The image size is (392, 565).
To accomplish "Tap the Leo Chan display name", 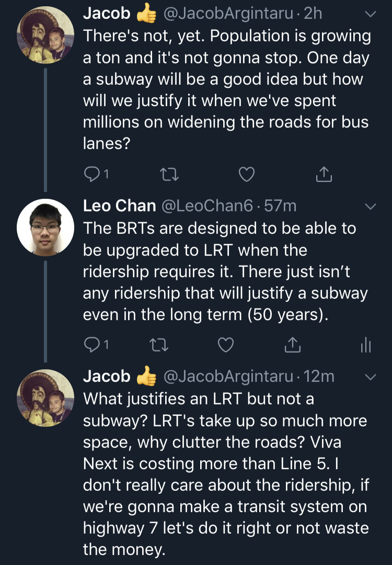I will [120, 206].
